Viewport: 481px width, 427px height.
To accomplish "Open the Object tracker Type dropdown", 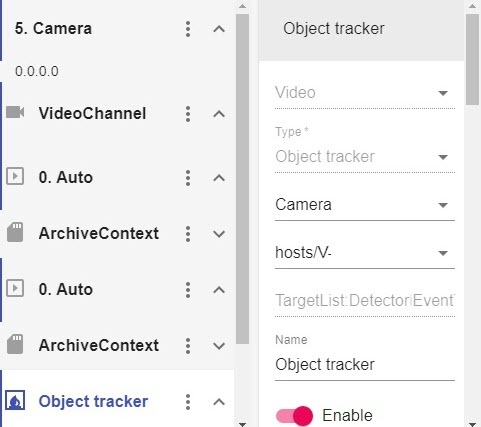I will pyautogui.click(x=365, y=157).
